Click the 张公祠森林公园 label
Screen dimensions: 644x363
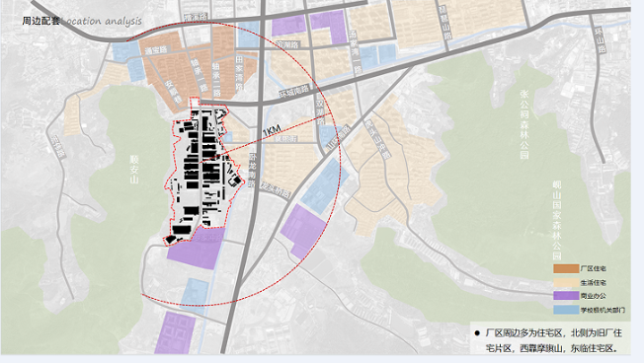pos(524,124)
